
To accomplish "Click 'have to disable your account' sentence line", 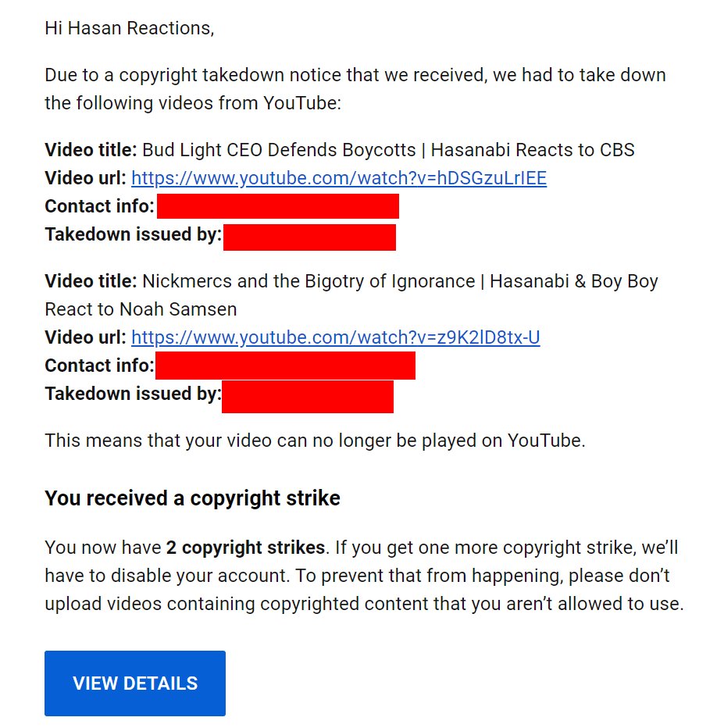I will pos(358,576).
